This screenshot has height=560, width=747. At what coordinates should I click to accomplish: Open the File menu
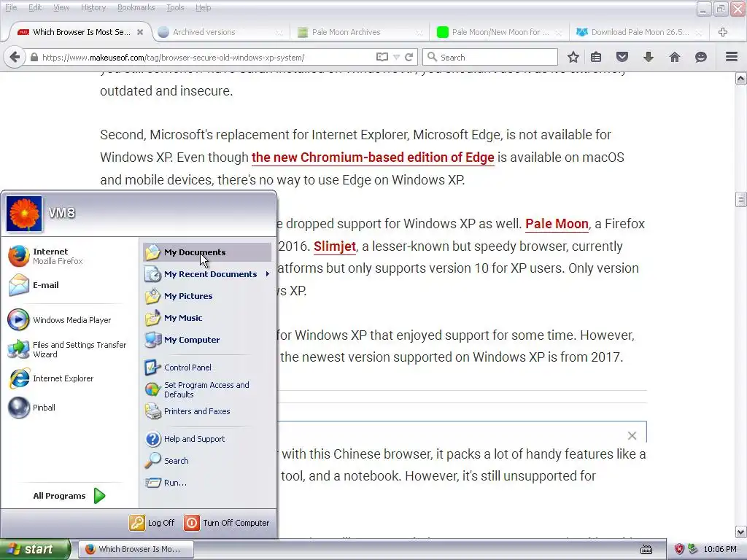[11, 7]
